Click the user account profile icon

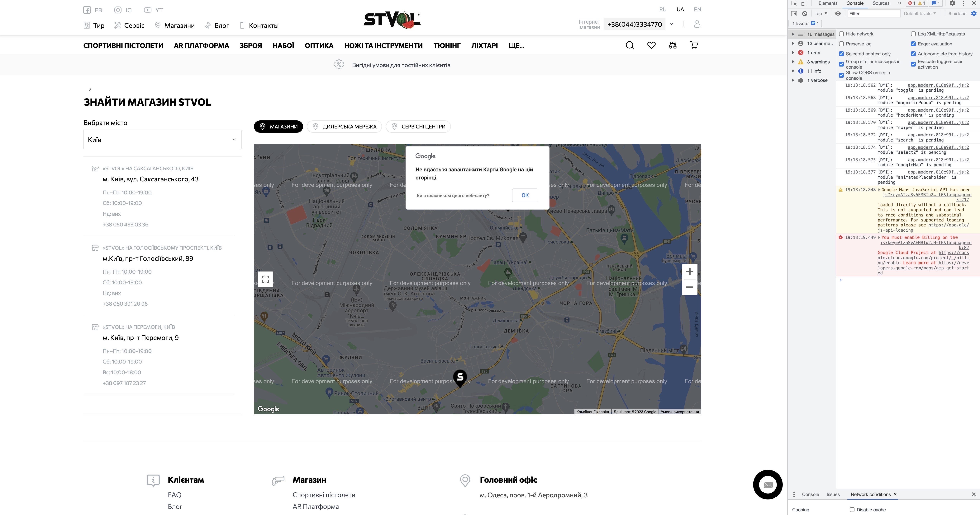(697, 24)
